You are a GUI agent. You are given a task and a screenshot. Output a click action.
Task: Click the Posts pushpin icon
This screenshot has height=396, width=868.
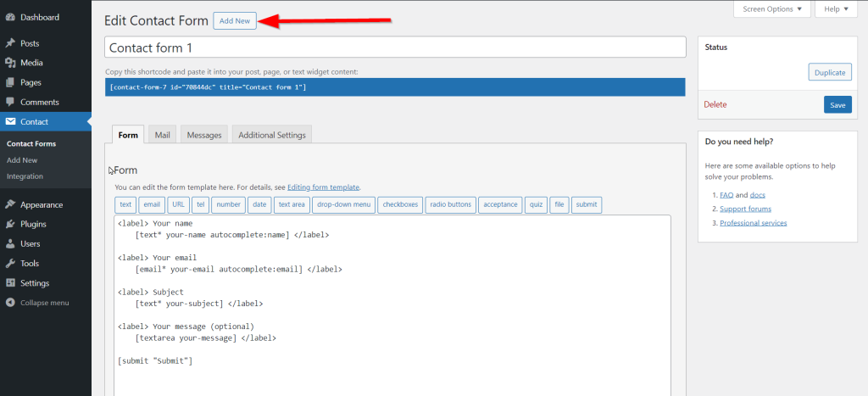tap(10, 43)
